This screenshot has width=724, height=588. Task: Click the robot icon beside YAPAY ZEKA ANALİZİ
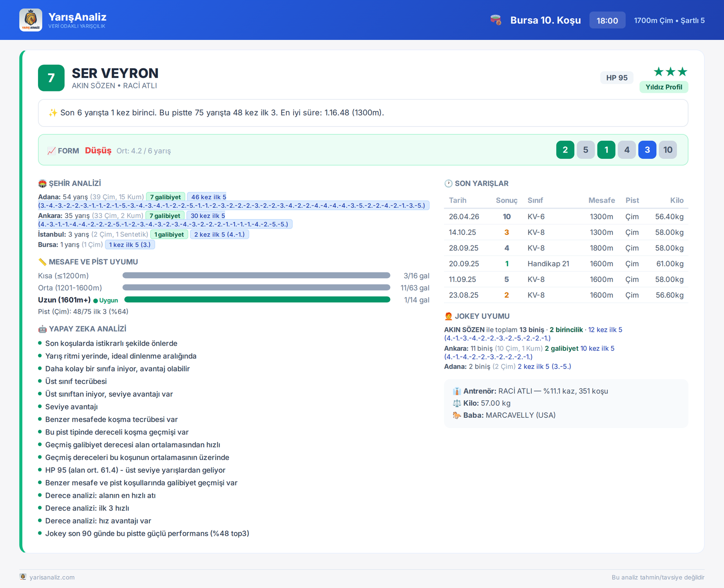tap(43, 329)
